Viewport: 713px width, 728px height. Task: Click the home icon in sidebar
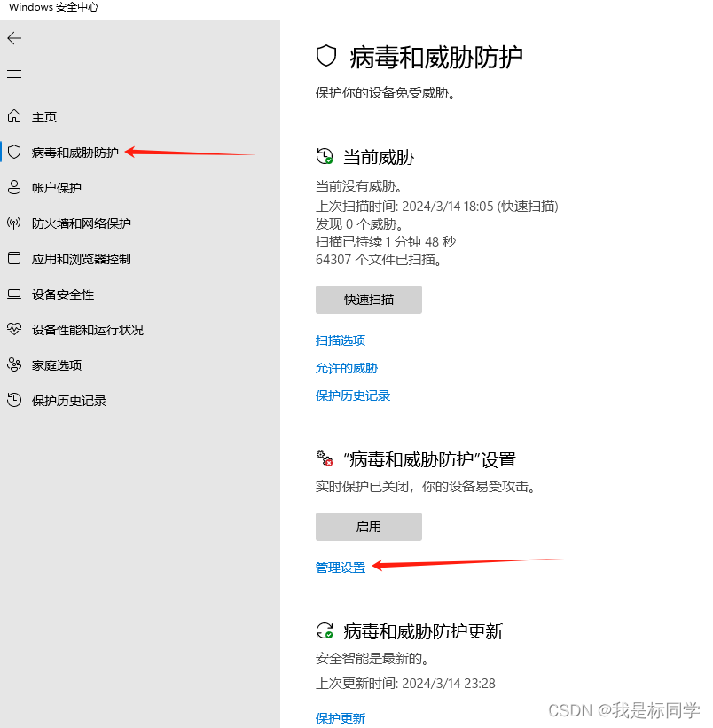[x=14, y=117]
